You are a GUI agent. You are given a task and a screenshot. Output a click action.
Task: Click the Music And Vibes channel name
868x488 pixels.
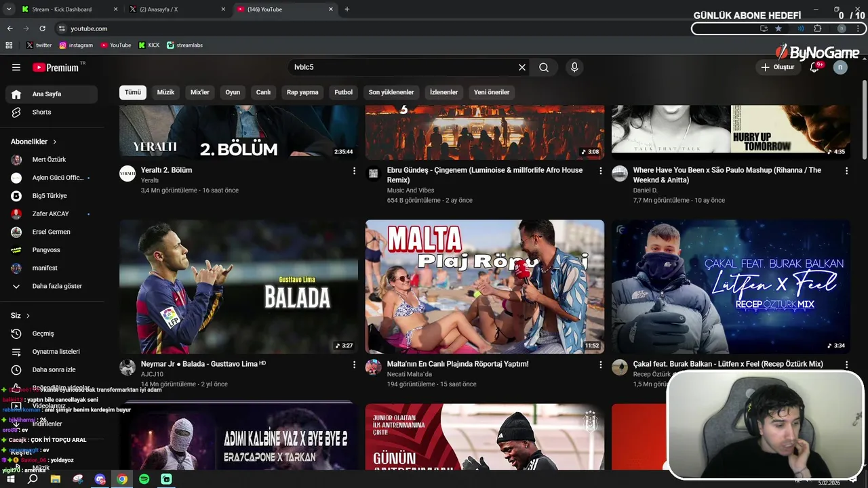pos(410,190)
